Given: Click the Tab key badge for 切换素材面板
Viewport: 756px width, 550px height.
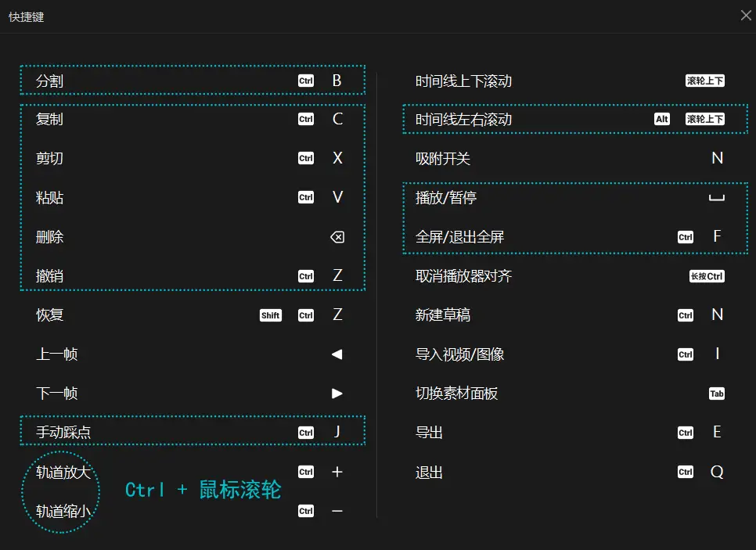Looking at the screenshot, I should point(717,394).
